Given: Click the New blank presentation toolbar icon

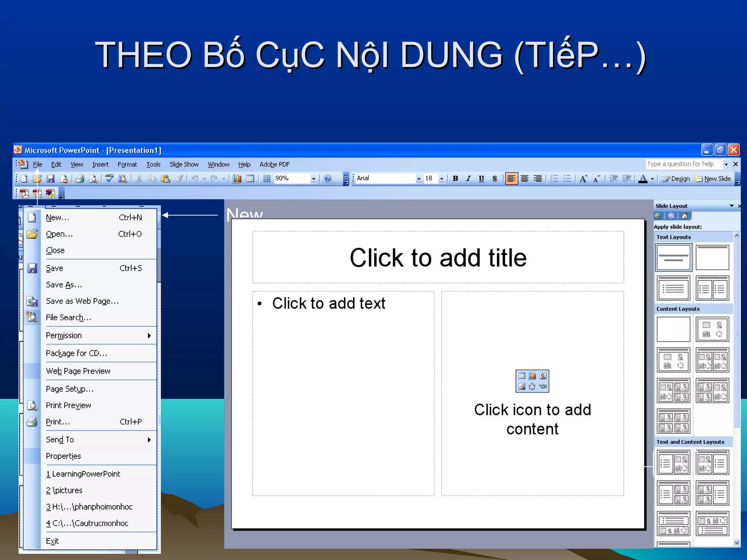Looking at the screenshot, I should tap(24, 179).
